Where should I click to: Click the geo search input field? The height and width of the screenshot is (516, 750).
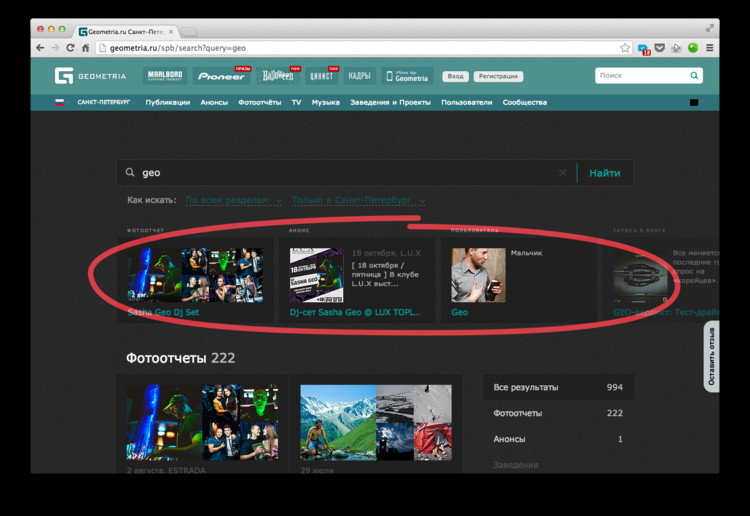[x=340, y=173]
